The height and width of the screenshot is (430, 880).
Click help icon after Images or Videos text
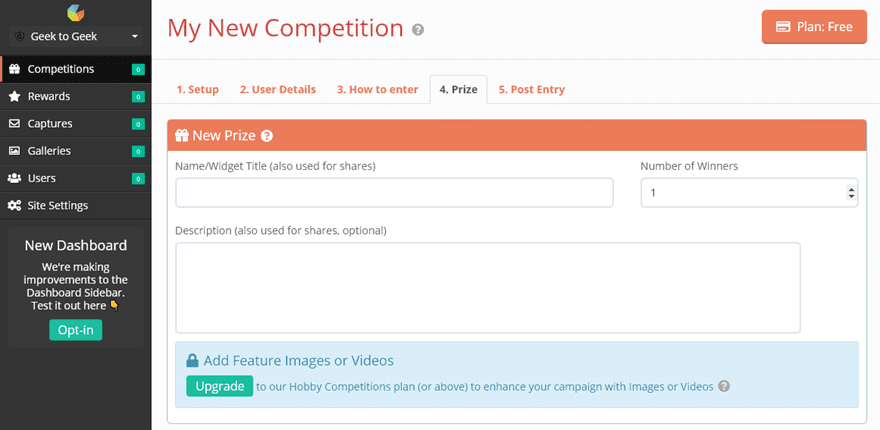coord(724,386)
